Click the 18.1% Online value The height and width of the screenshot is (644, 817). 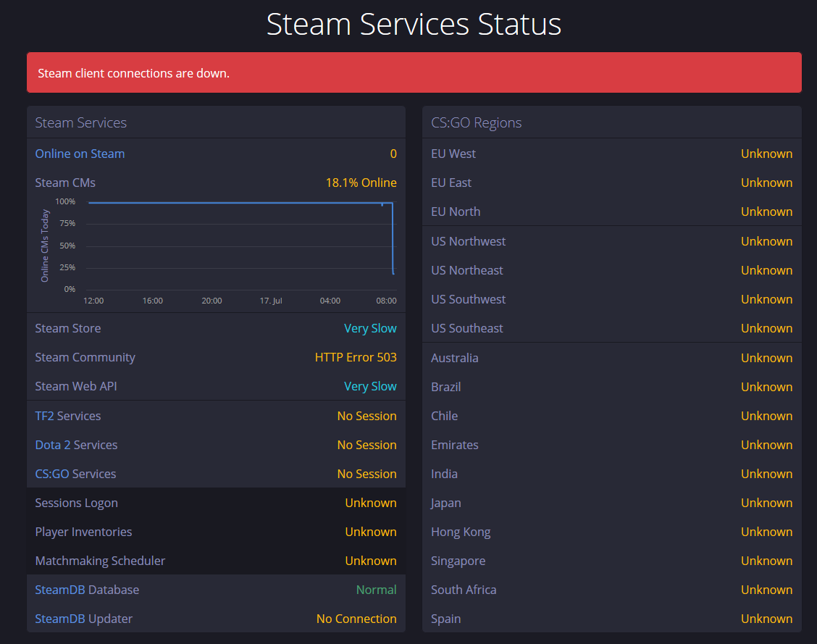[x=361, y=183]
